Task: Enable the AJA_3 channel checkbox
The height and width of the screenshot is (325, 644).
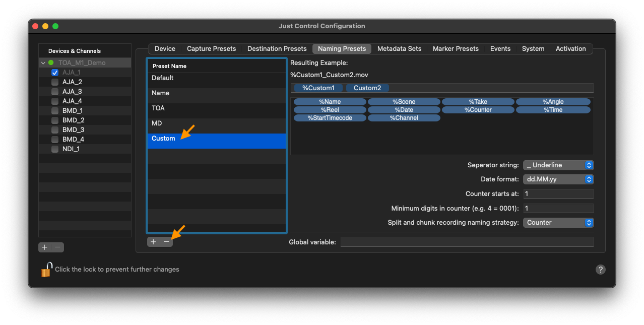Action: pyautogui.click(x=55, y=92)
